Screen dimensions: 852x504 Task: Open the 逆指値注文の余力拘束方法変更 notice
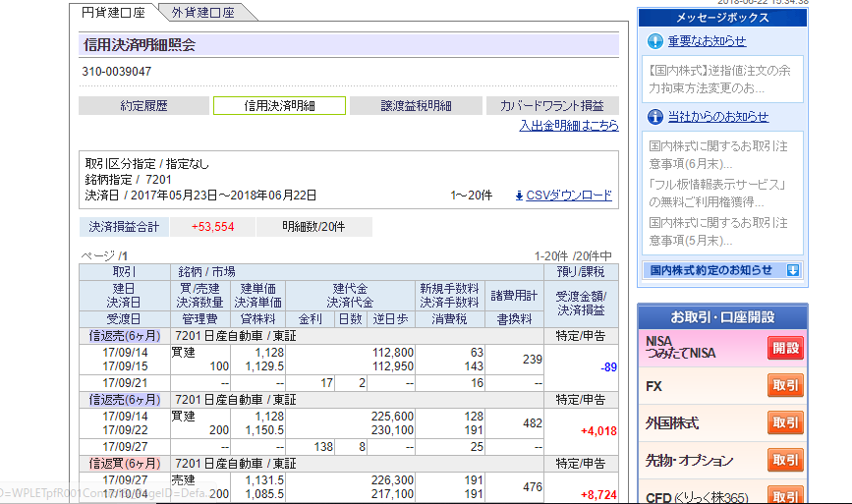(719, 80)
